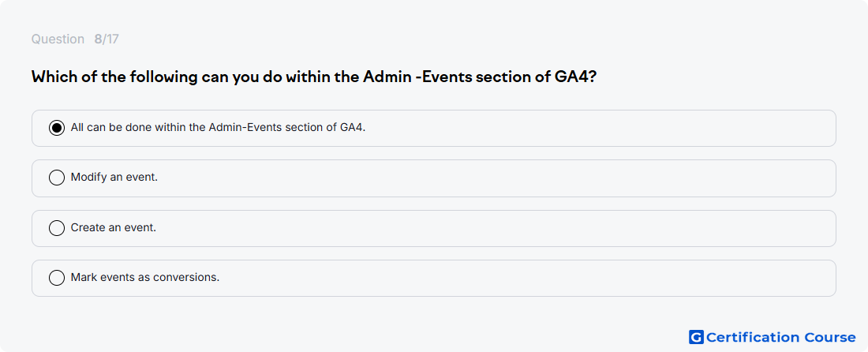Click the 8/17 question counter number

(x=107, y=39)
